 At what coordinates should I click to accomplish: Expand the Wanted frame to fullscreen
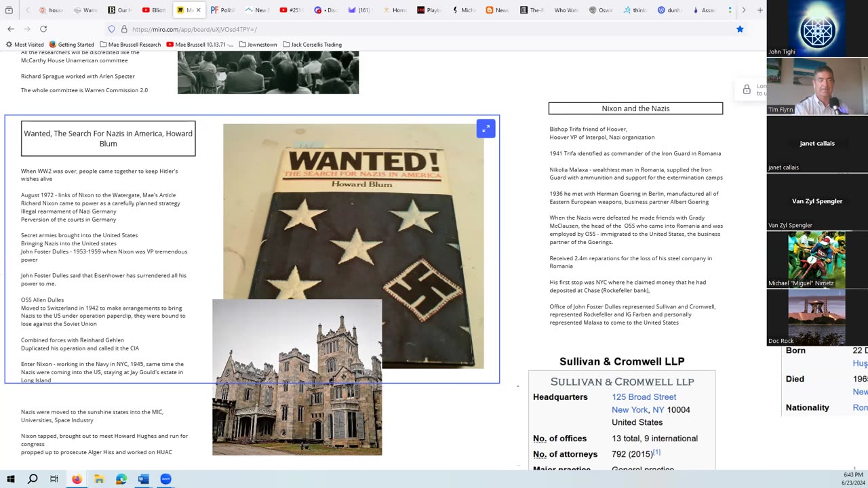point(486,129)
